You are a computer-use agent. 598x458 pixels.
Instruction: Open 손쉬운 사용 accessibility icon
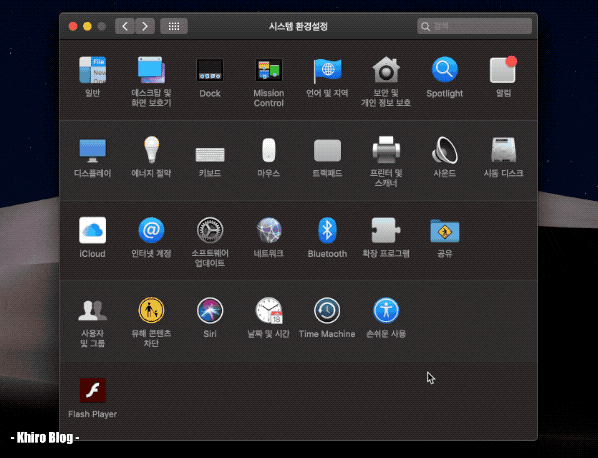[x=386, y=310]
